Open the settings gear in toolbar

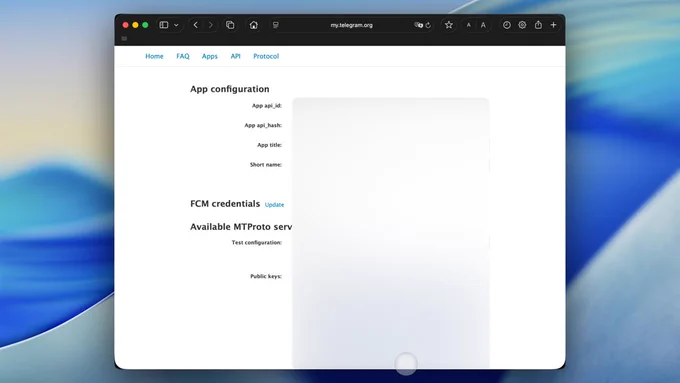coord(522,25)
